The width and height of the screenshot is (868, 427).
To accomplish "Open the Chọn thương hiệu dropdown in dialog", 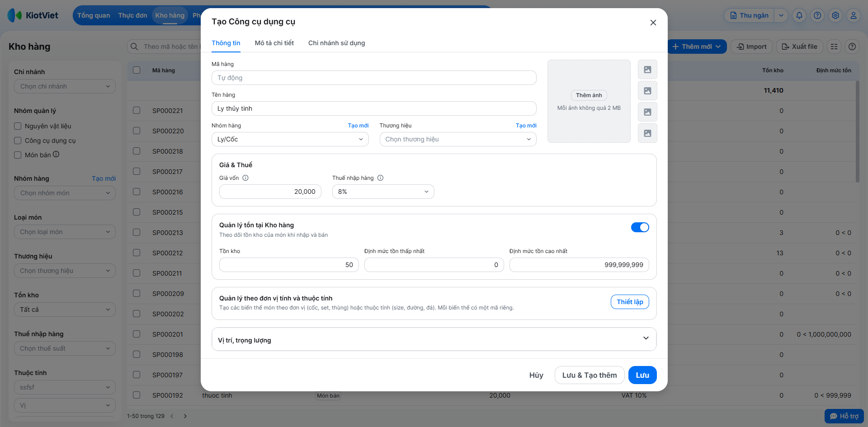I will tap(458, 139).
